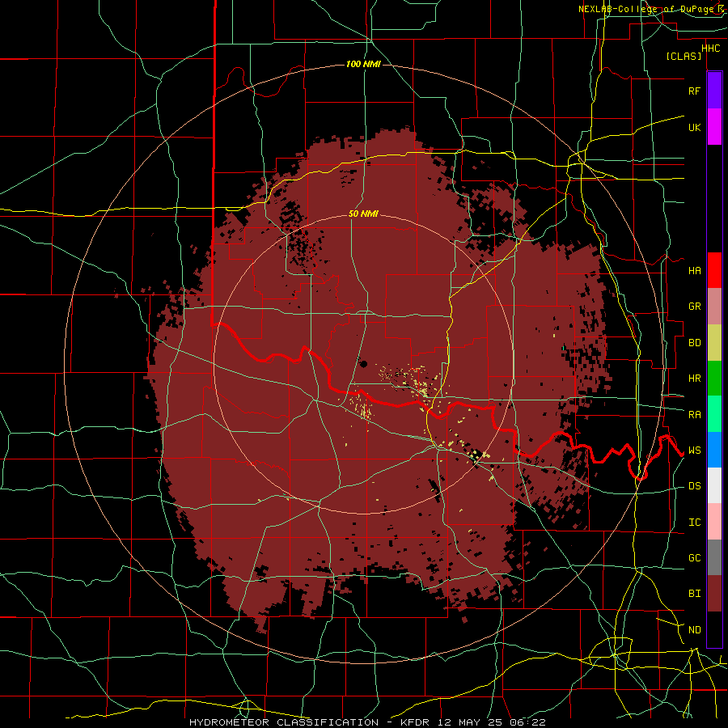Image resolution: width=728 pixels, height=728 pixels.
Task: Click the ND label in the legend
Action: [694, 629]
